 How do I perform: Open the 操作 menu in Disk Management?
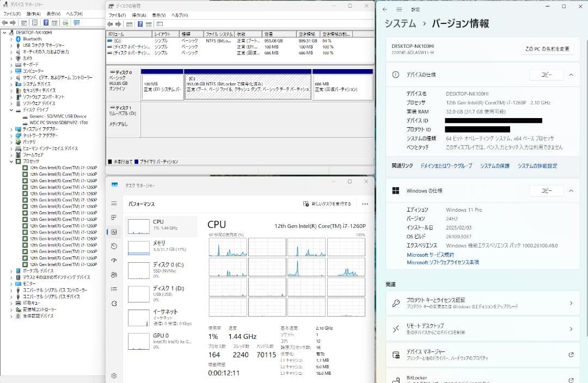click(x=139, y=15)
